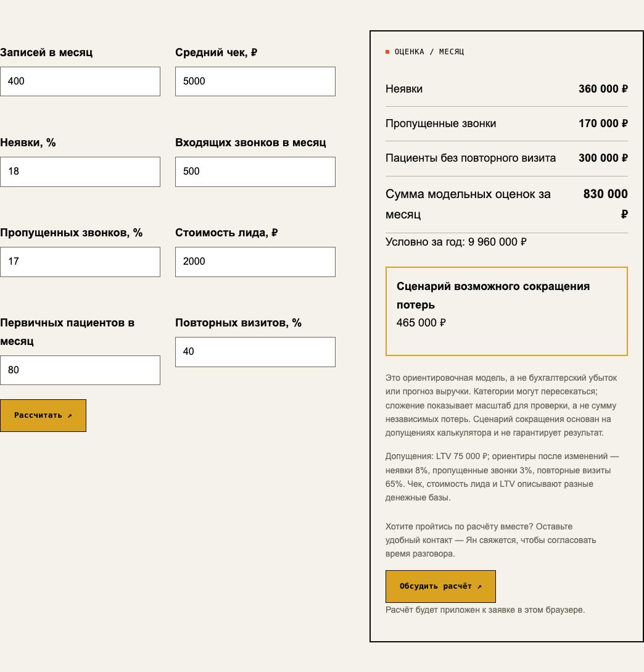The height and width of the screenshot is (672, 644).
Task: Click the Пропущенные звонки row label
Action: pos(441,123)
